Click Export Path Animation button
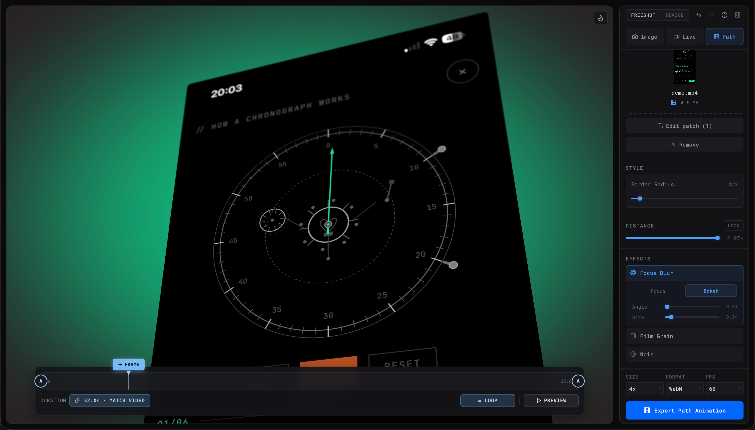755x430 pixels. 684,410
